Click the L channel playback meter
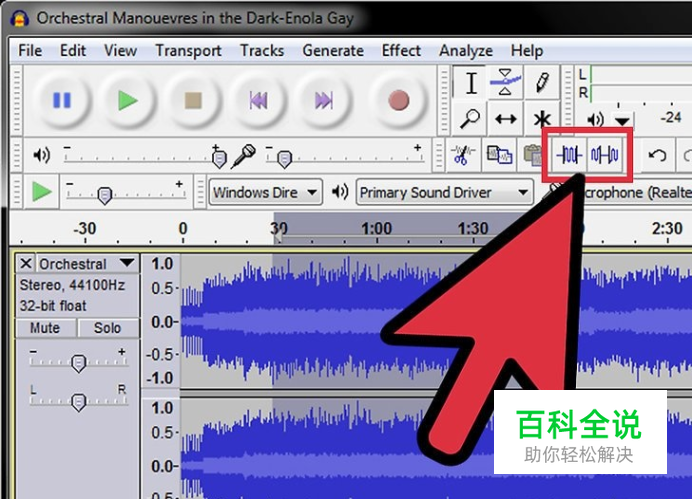The image size is (692, 499). (x=641, y=75)
